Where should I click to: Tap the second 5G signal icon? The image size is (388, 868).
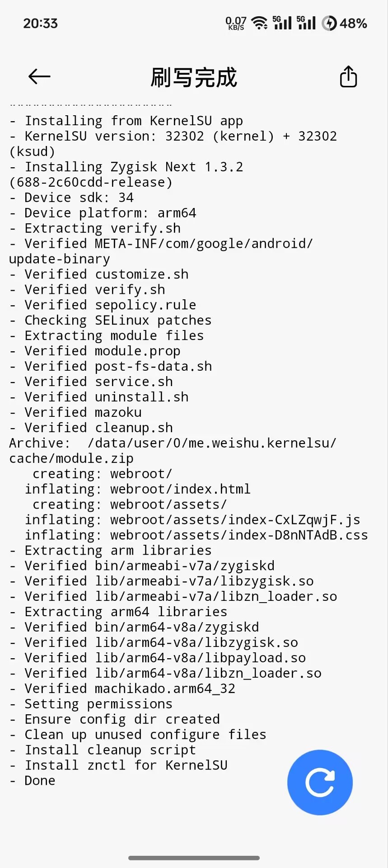pos(306,23)
